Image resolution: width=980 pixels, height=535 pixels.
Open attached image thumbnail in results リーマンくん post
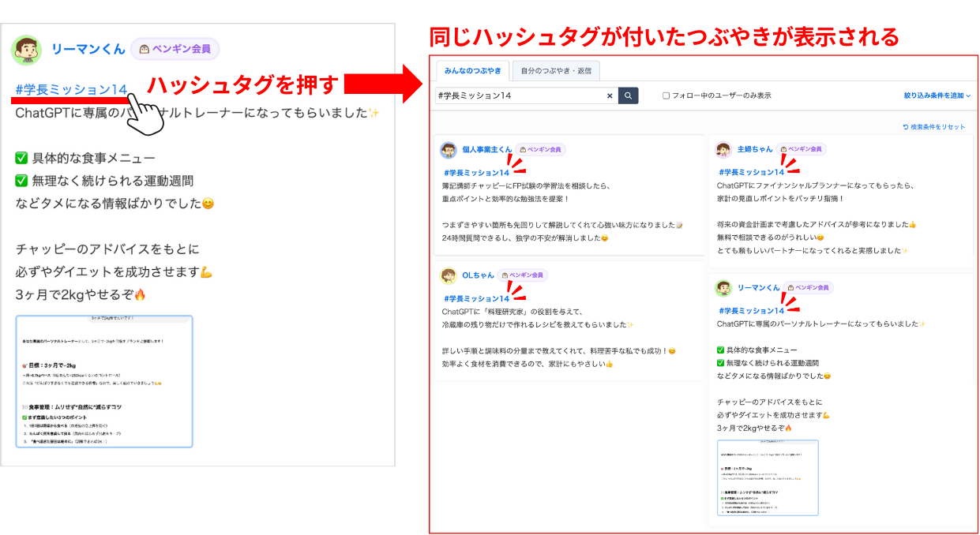(x=768, y=477)
